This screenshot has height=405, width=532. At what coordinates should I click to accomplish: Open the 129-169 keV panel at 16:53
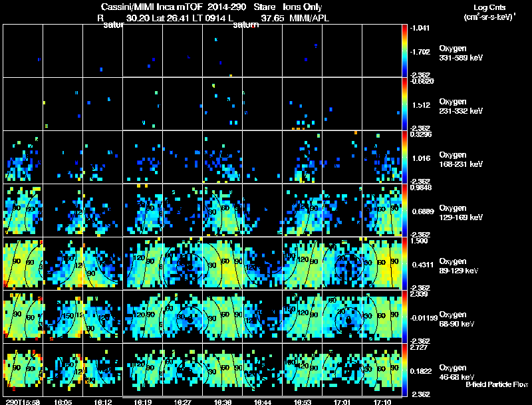pyautogui.click(x=303, y=210)
